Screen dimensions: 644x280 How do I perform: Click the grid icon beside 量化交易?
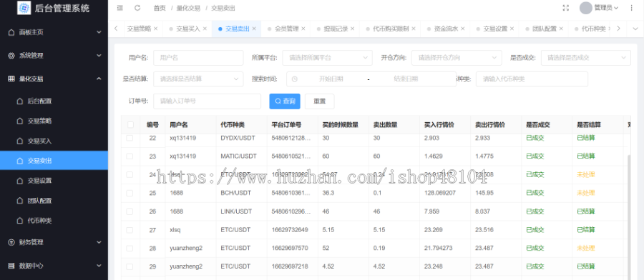tap(11, 79)
